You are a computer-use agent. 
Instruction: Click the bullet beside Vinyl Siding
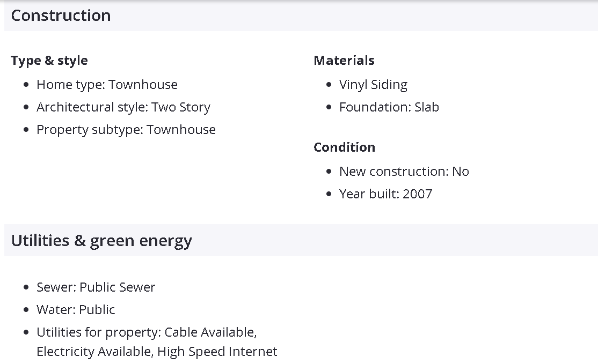click(329, 85)
